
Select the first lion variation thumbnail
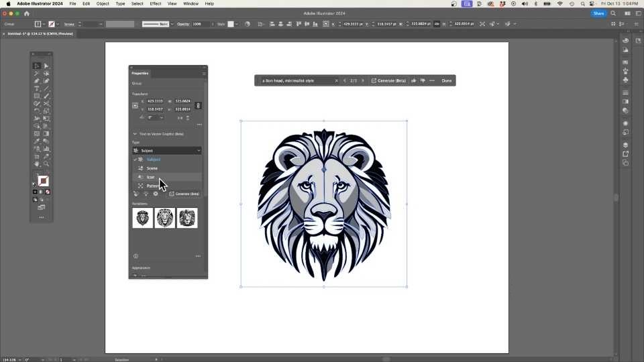[143, 218]
